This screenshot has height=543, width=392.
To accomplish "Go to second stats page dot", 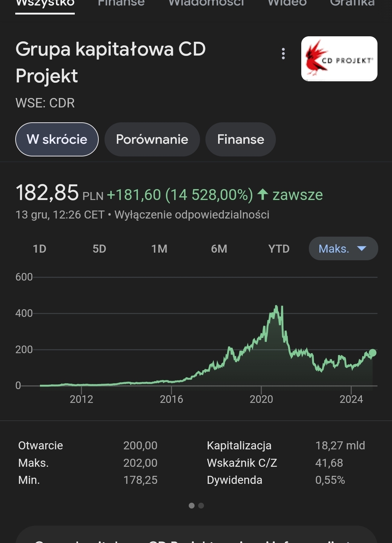I will (x=201, y=506).
